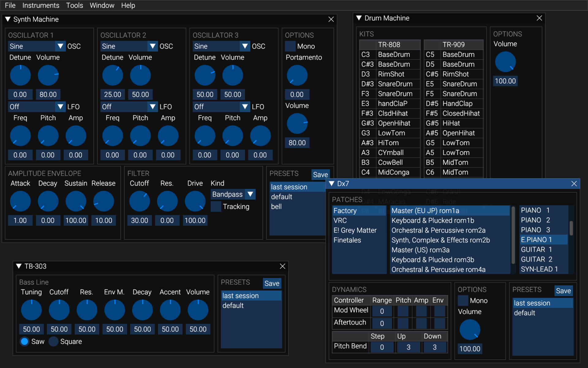Image resolution: width=588 pixels, height=368 pixels.
Task: Save the TB-303 preset
Action: click(272, 283)
